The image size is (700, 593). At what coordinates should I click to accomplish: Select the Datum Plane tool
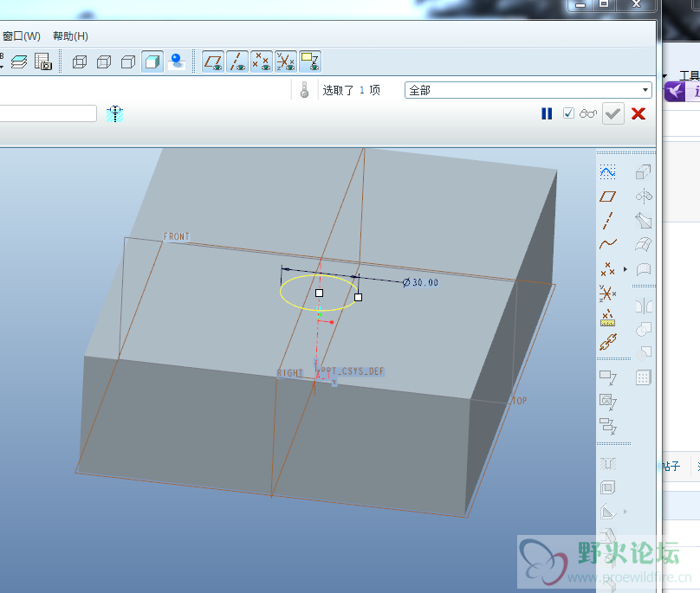[607, 197]
